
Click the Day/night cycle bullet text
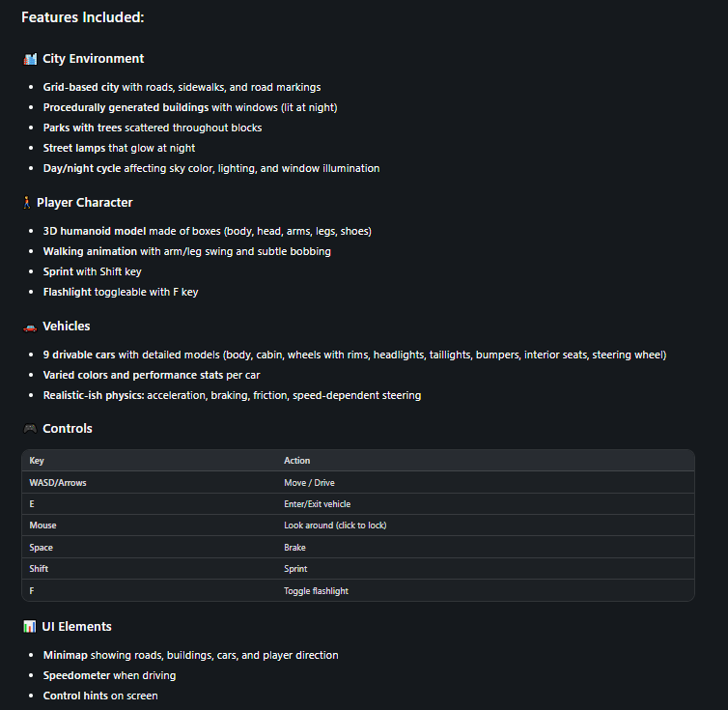pos(211,168)
